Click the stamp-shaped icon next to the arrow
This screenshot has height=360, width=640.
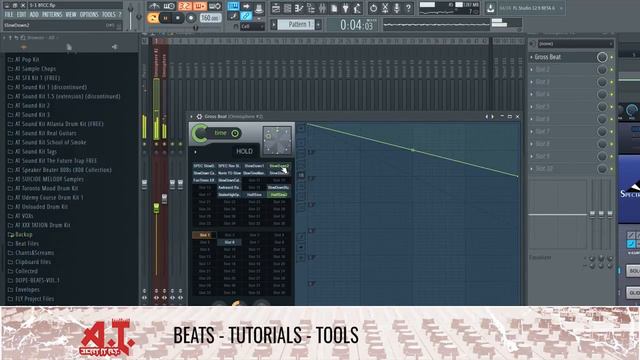pos(259,7)
